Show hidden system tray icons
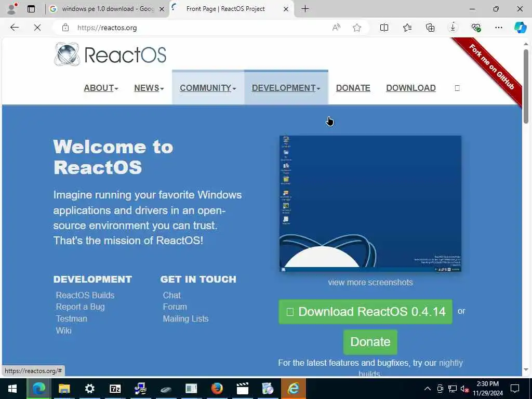This screenshot has width=532, height=399. (428, 389)
